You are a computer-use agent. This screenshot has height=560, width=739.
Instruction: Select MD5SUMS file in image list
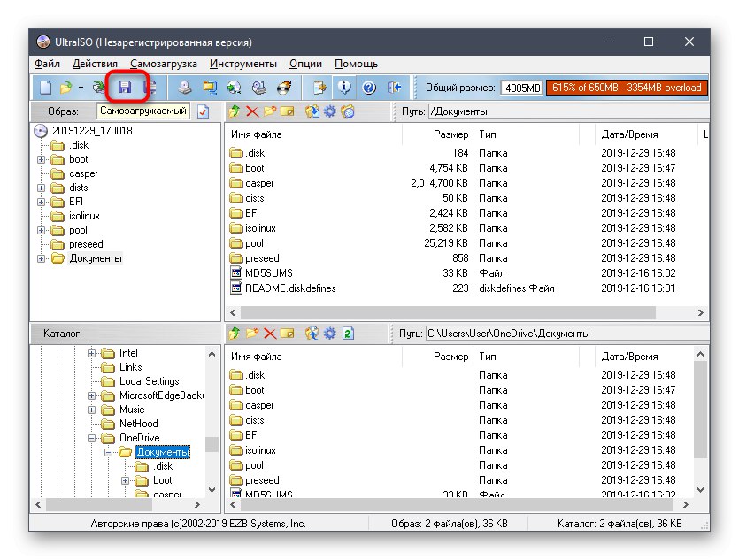[269, 273]
